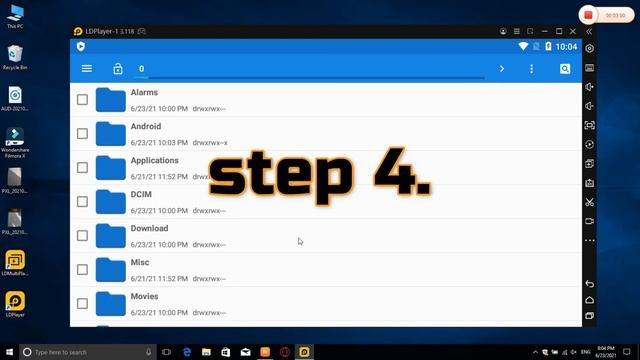Open the hamburger navigation menu
This screenshot has width=640, height=360.
(87, 69)
